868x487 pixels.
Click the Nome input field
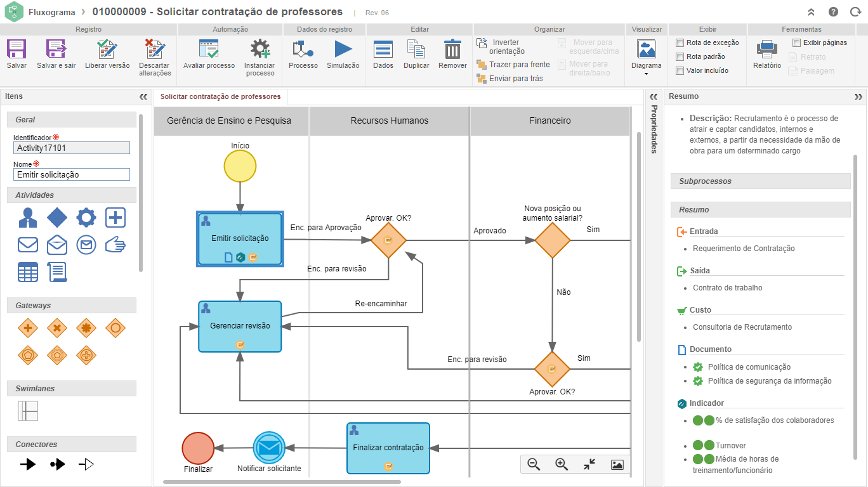72,174
